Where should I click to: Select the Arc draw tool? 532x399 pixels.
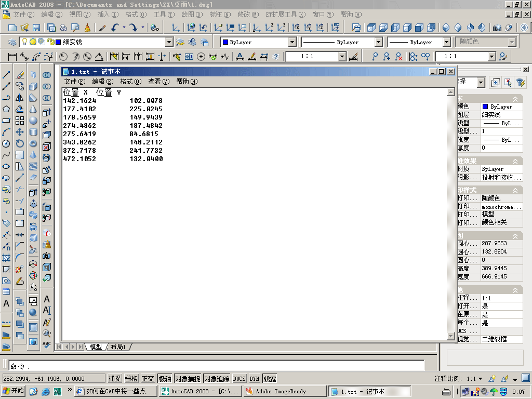pos(6,132)
